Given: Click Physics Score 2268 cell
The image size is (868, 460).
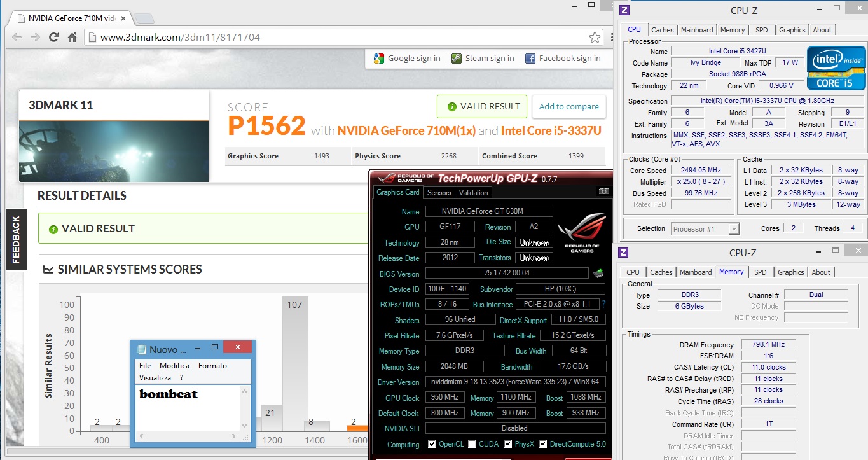Looking at the screenshot, I should pyautogui.click(x=414, y=156).
